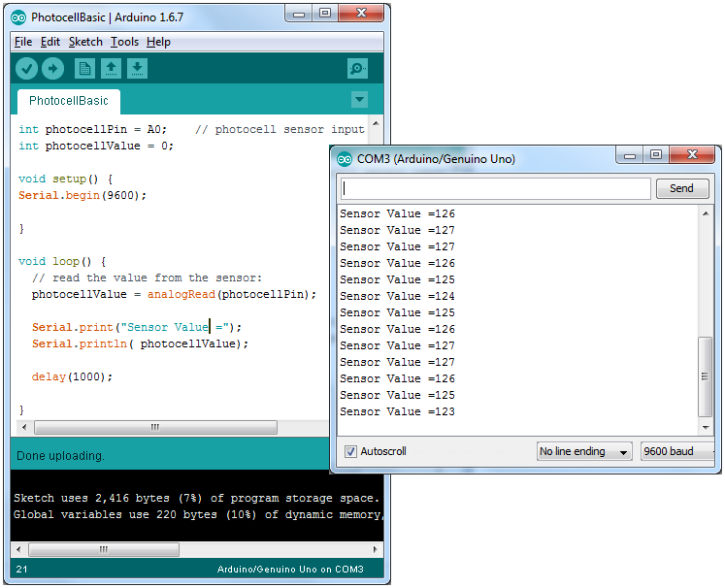Click the 'int photocellValue = 0;' line
The width and height of the screenshot is (725, 588).
[x=96, y=147]
